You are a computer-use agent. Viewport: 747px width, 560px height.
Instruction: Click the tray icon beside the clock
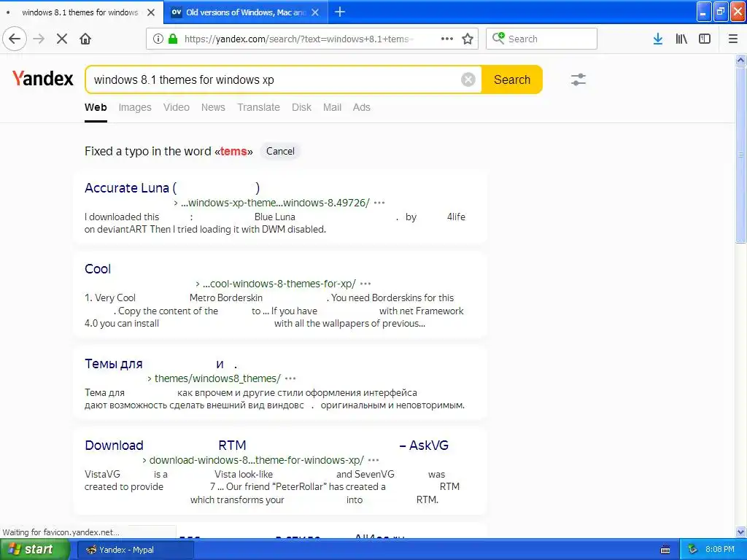pos(692,550)
